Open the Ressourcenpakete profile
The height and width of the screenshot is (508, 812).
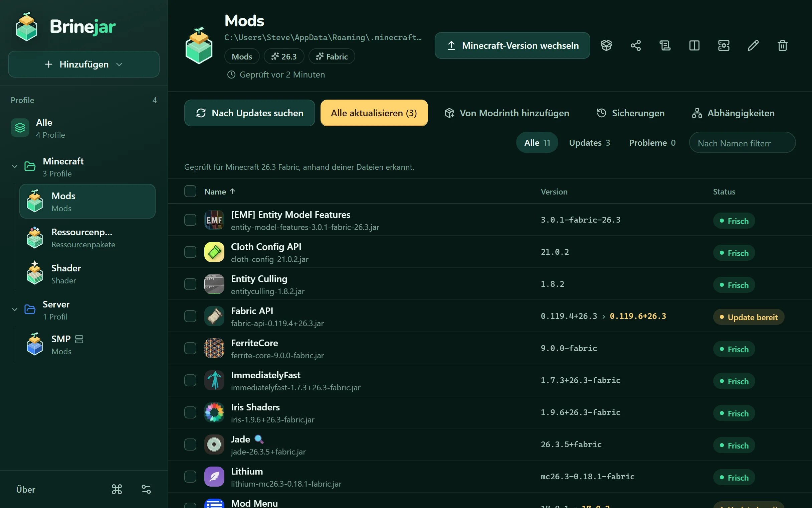[x=87, y=238]
